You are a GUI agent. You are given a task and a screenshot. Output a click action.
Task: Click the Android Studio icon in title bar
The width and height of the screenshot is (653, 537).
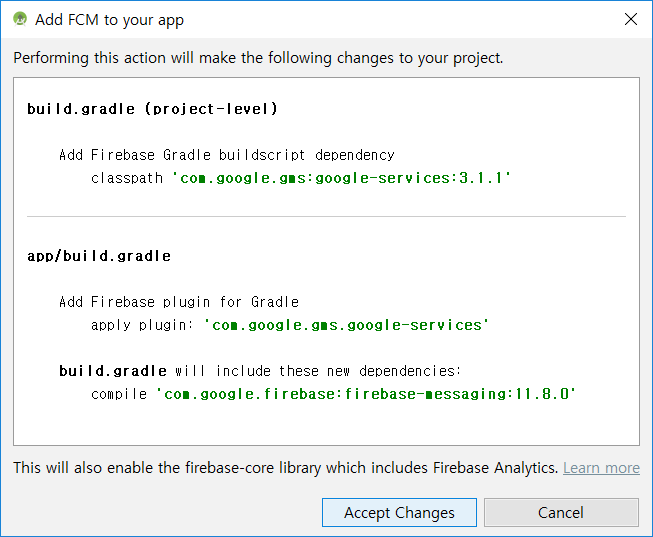tap(20, 19)
